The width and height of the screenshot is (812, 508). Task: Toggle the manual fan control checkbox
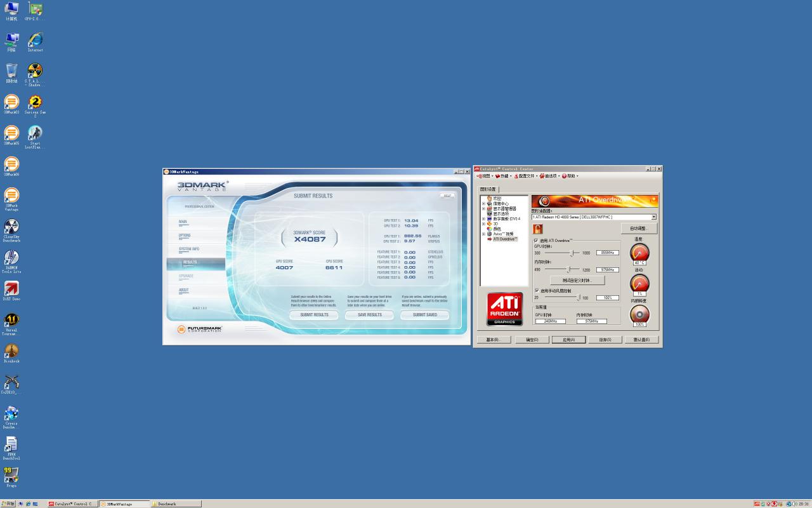[536, 291]
